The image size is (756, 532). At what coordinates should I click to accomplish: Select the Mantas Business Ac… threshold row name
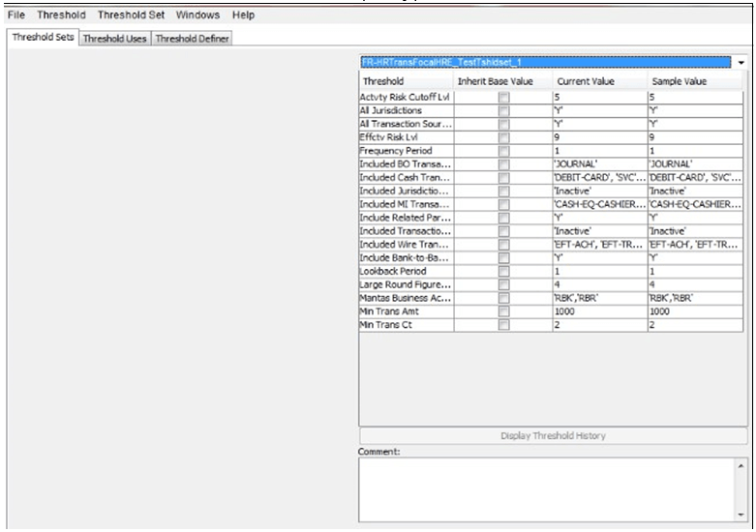pyautogui.click(x=407, y=298)
